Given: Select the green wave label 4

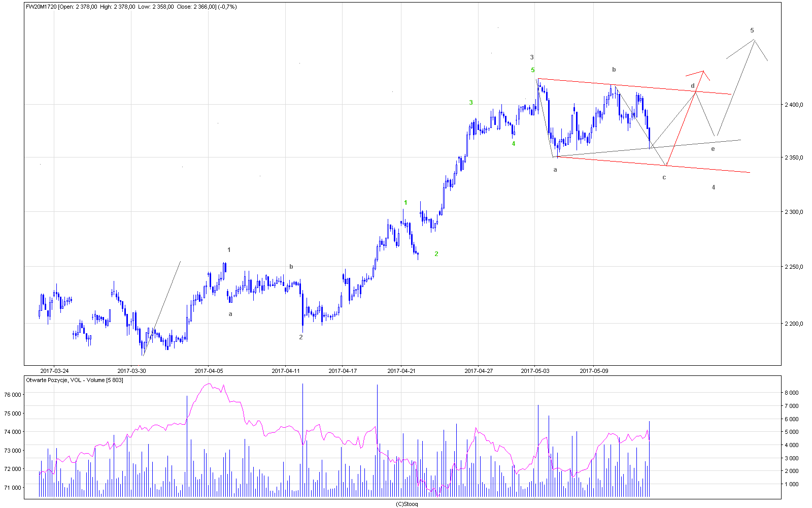Looking at the screenshot, I should click(x=513, y=144).
